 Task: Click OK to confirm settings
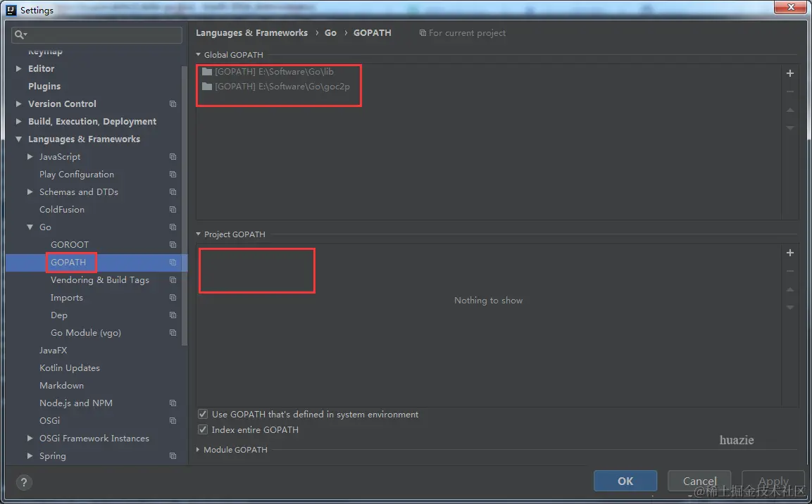point(625,481)
